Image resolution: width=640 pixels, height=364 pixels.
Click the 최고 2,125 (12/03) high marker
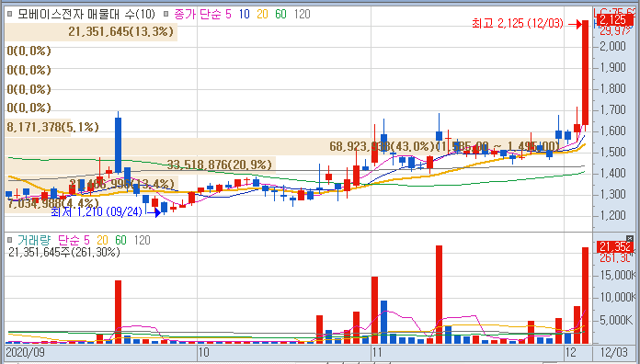[x=518, y=23]
